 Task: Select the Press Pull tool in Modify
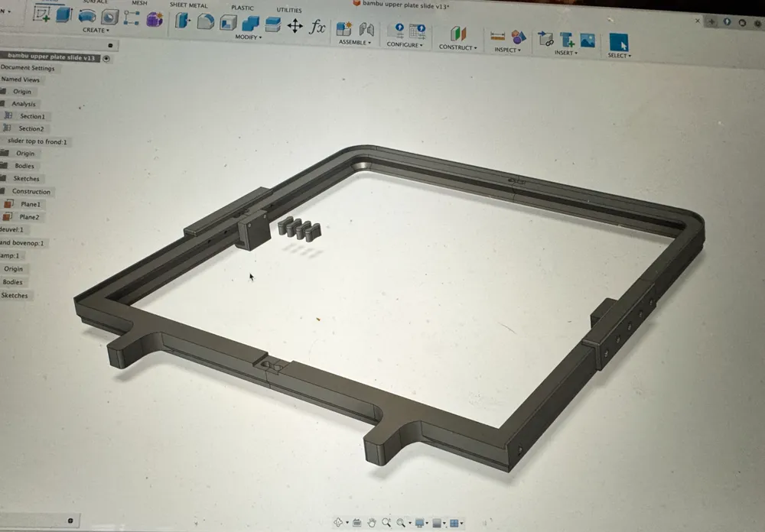click(x=182, y=21)
